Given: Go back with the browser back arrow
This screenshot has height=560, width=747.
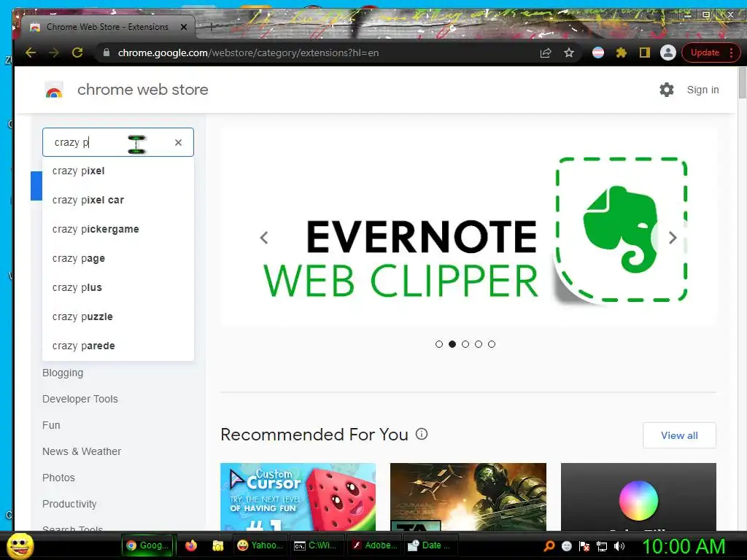Looking at the screenshot, I should click(31, 52).
